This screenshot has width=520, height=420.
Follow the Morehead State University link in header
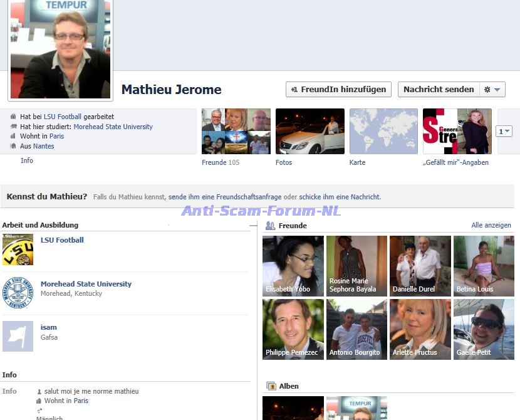point(113,127)
